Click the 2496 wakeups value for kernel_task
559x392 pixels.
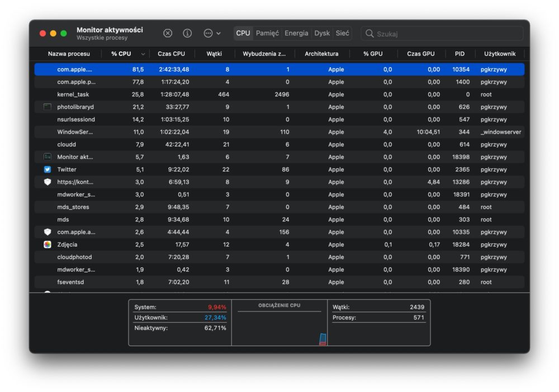[x=282, y=94]
